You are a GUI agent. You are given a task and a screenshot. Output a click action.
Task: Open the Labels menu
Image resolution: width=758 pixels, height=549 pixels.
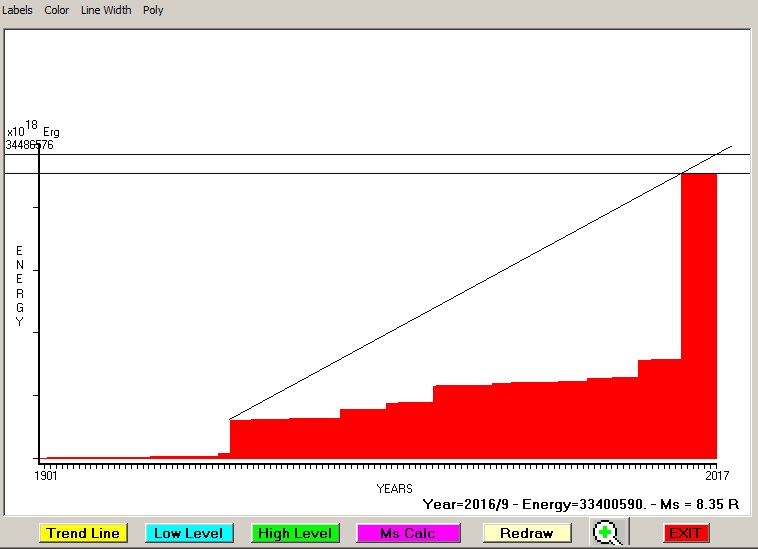coord(18,10)
